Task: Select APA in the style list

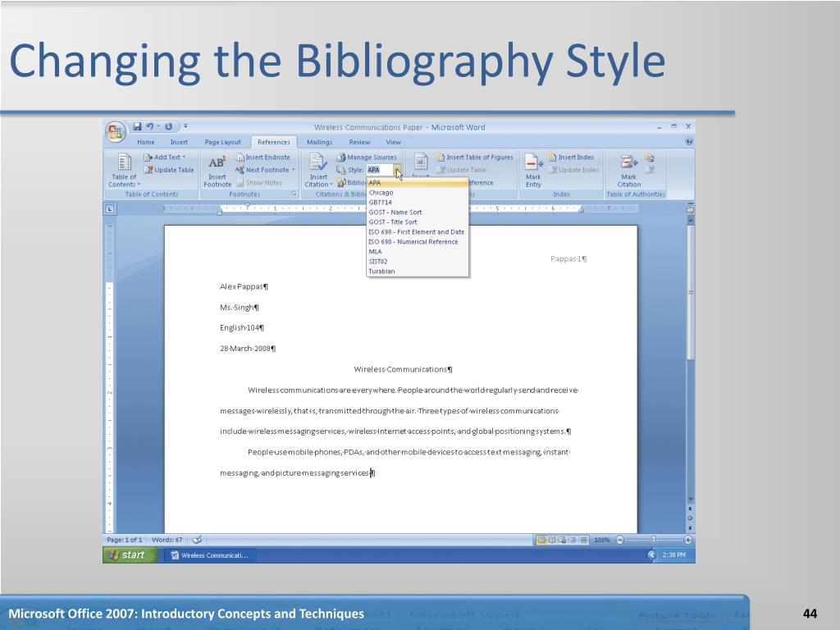Action: (418, 183)
